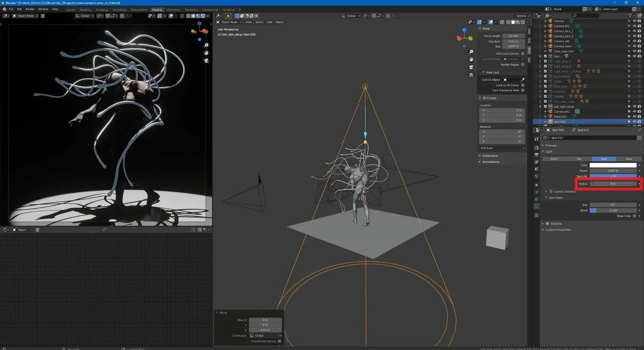
Task: Click the pan hand icon in left render viewport
Action: 206,53
